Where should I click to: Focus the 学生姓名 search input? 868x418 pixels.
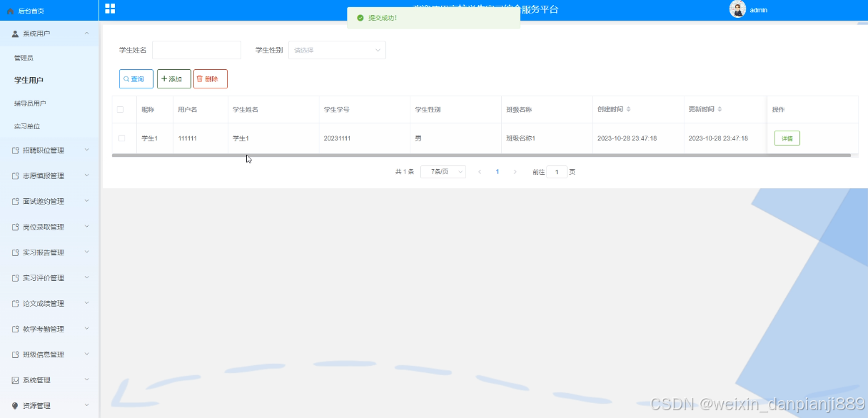(x=196, y=50)
